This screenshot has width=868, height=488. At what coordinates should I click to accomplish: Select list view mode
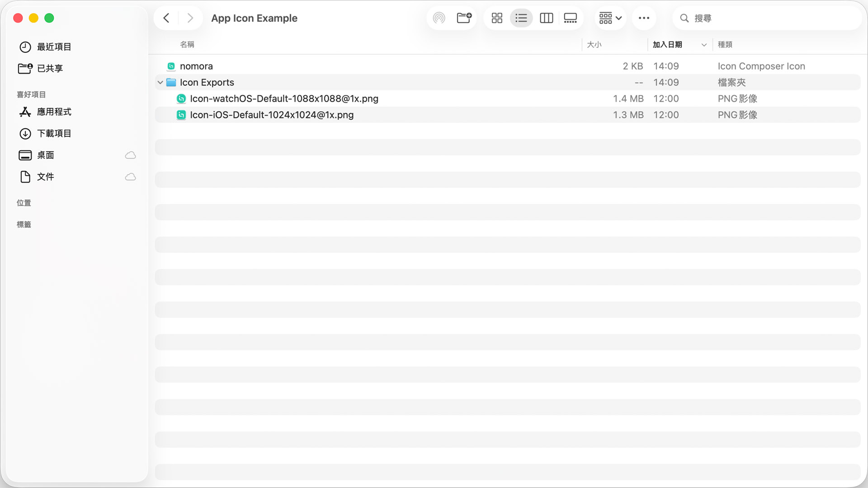click(x=521, y=18)
